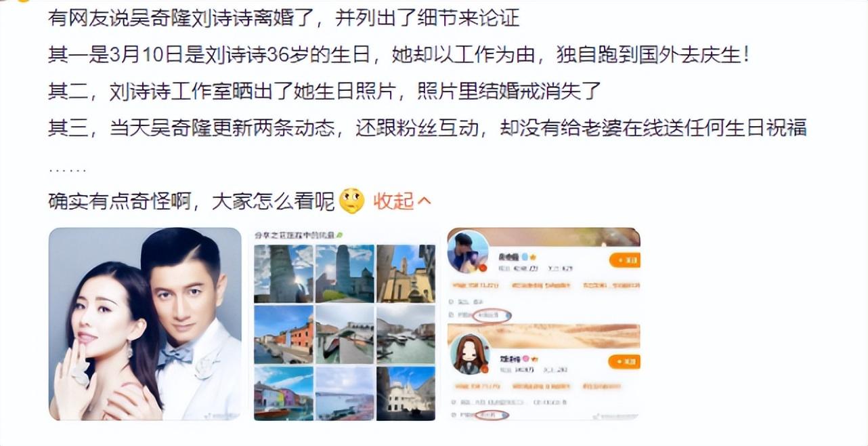This screenshot has height=446, width=868.
Task: Click the leaf icon above photo grid
Action: pos(339,235)
